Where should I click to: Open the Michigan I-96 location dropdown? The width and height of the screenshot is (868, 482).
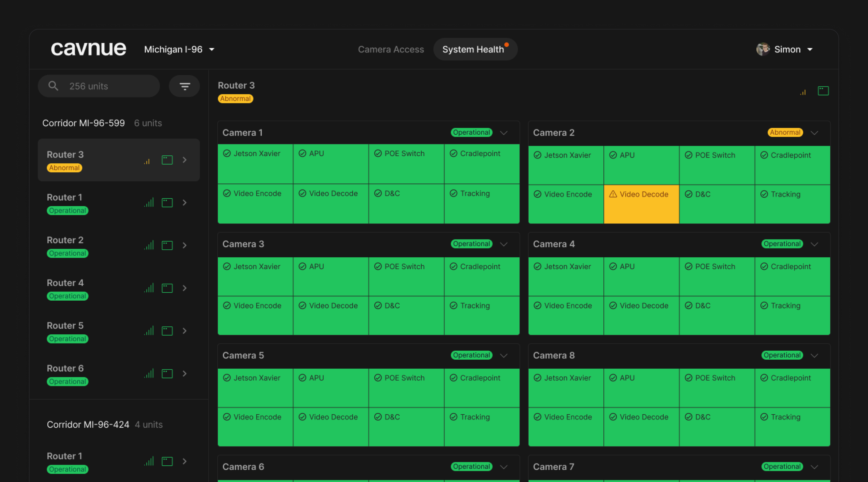pos(179,49)
